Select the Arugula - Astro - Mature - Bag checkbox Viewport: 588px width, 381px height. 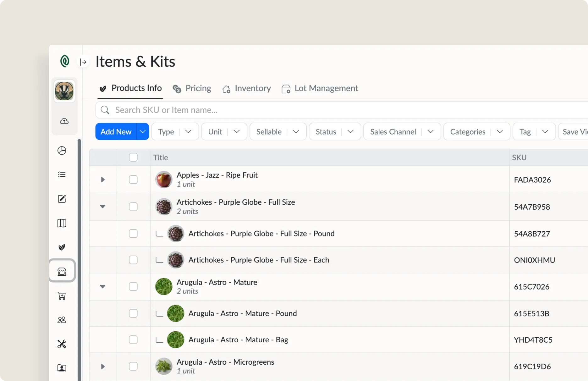click(x=133, y=340)
